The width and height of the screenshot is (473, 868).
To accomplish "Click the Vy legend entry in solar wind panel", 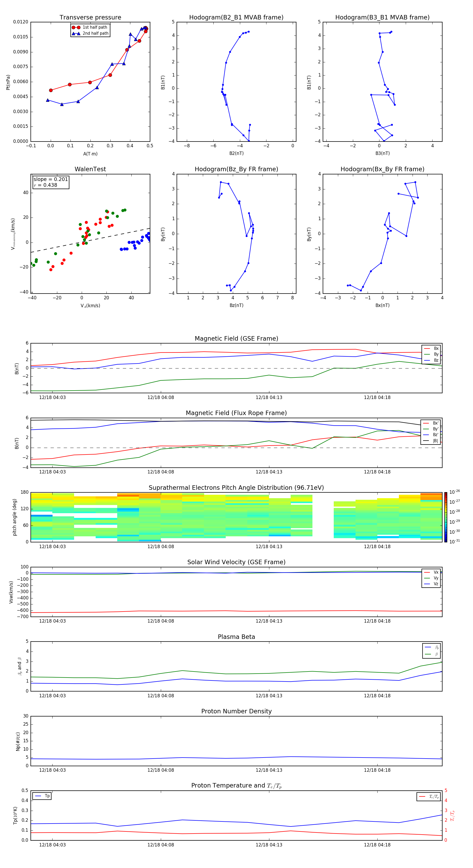I will pyautogui.click(x=431, y=578).
